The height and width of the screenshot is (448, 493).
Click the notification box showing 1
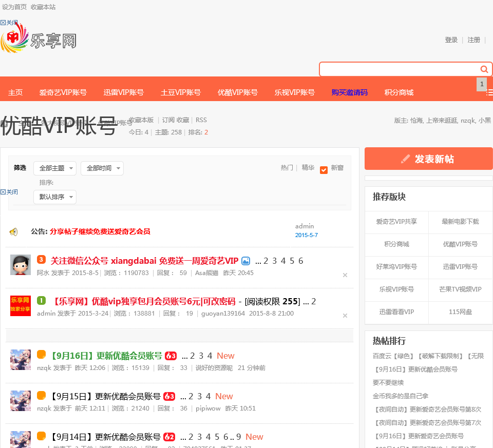482,84
